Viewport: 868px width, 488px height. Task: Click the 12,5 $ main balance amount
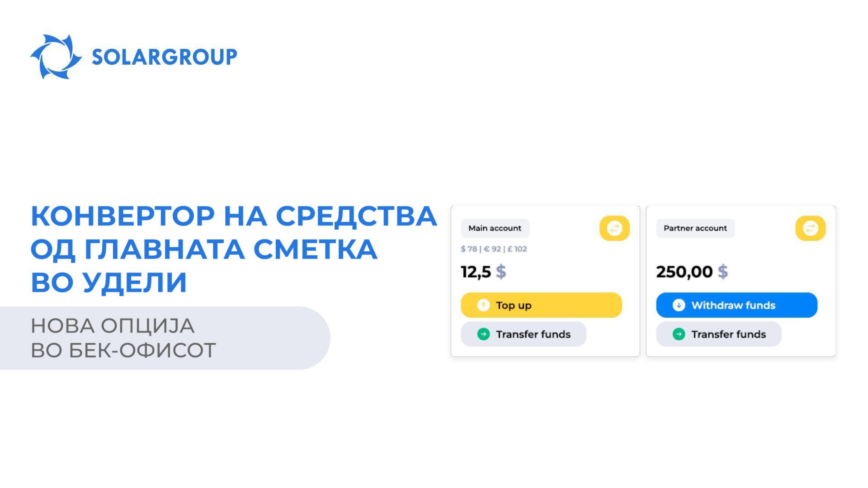coord(483,272)
